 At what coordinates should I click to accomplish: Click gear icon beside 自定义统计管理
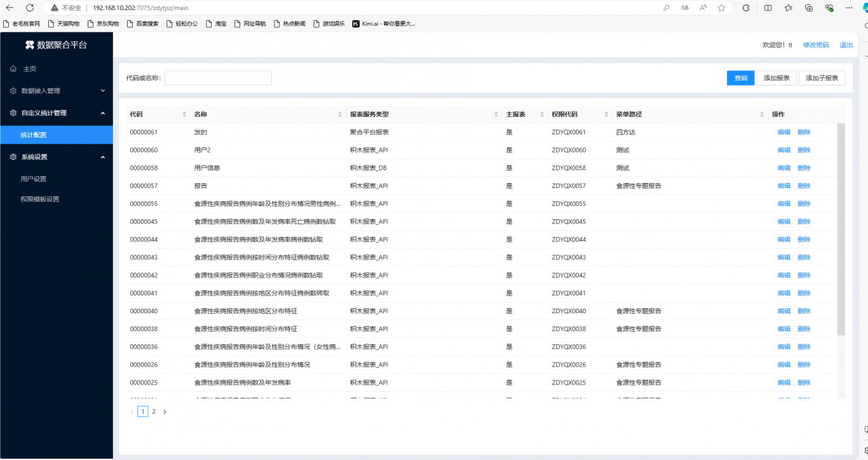(x=13, y=113)
